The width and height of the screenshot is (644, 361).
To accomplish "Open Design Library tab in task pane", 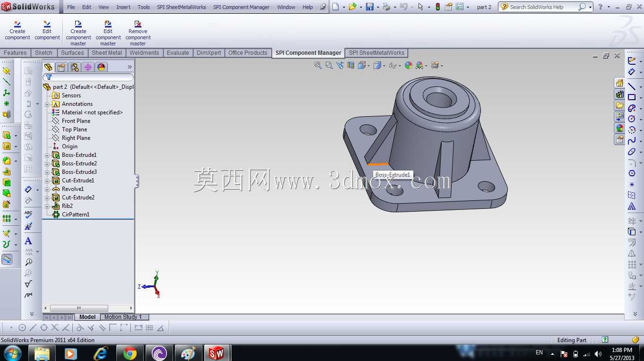I will pyautogui.click(x=619, y=95).
